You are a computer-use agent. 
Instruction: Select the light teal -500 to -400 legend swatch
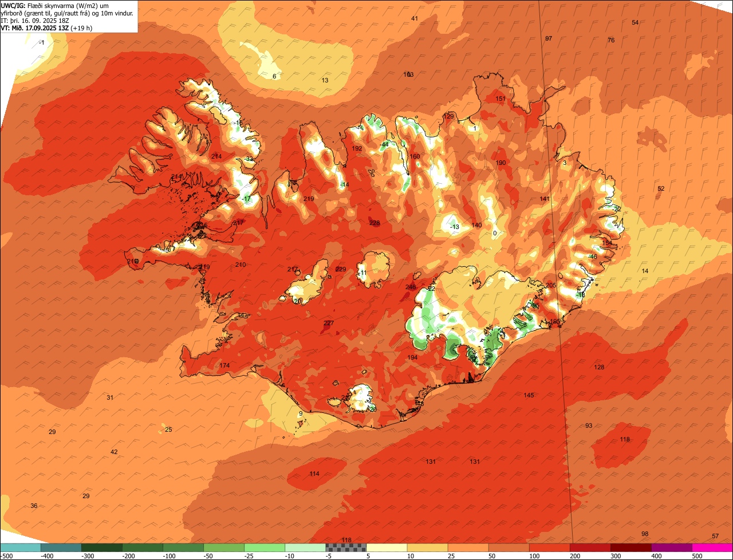click(x=20, y=547)
